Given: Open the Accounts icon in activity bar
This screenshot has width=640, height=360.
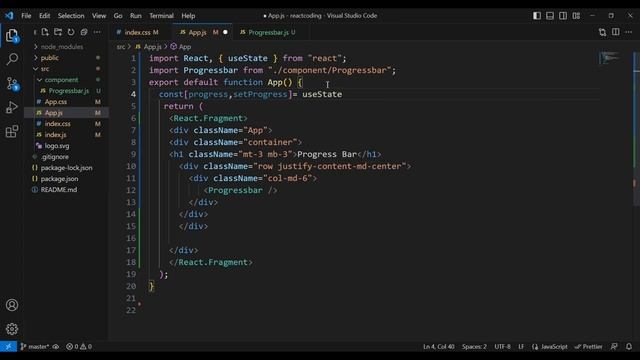Looking at the screenshot, I should 12,305.
